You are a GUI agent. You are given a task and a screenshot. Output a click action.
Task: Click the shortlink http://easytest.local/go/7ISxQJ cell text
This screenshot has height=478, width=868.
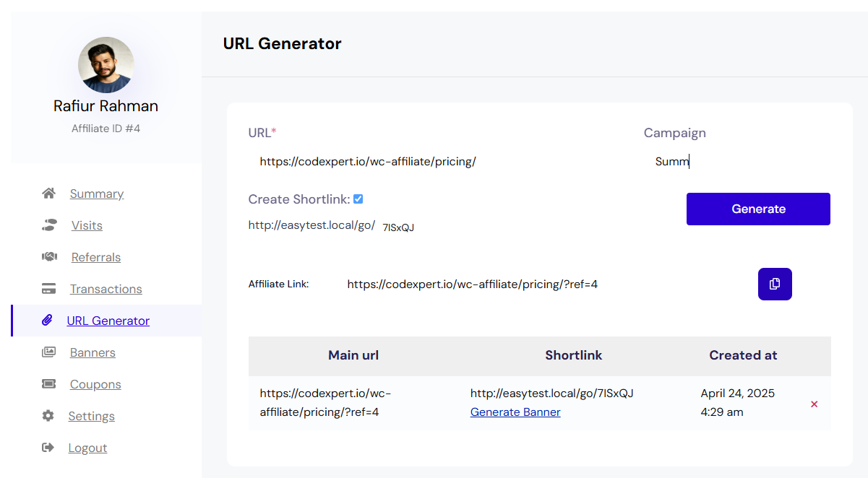(552, 394)
